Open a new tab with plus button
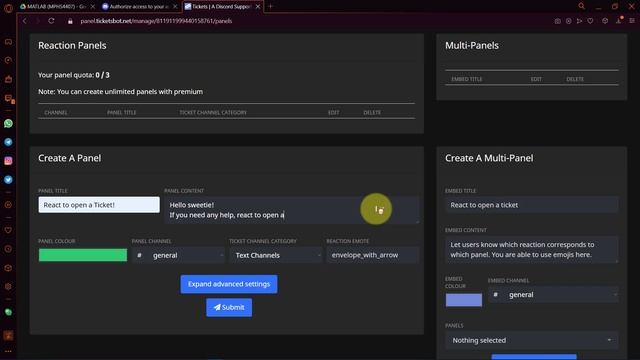The width and height of the screenshot is (640, 360). 270,7
